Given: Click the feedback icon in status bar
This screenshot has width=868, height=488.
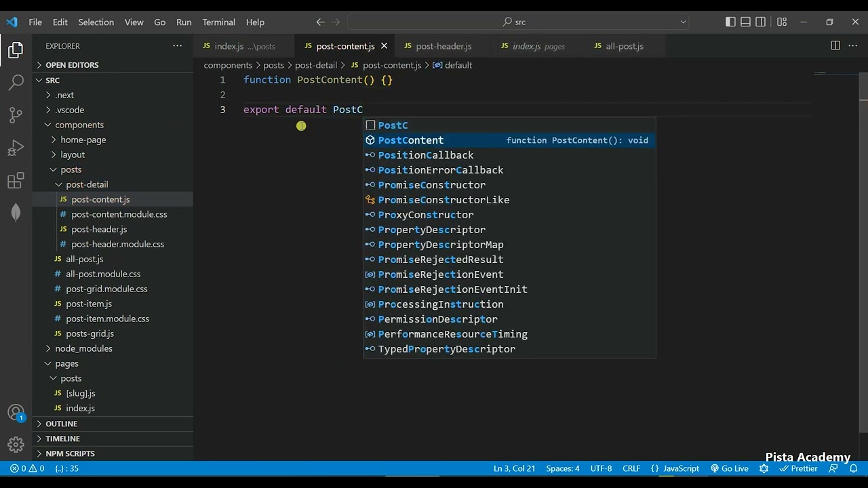Looking at the screenshot, I should 833,468.
